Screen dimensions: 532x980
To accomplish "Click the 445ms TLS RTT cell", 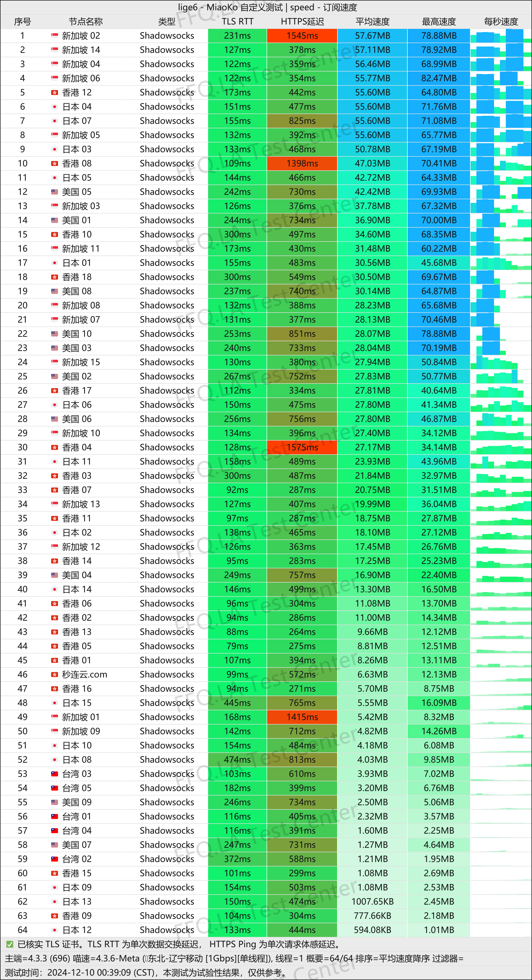I will 237,703.
